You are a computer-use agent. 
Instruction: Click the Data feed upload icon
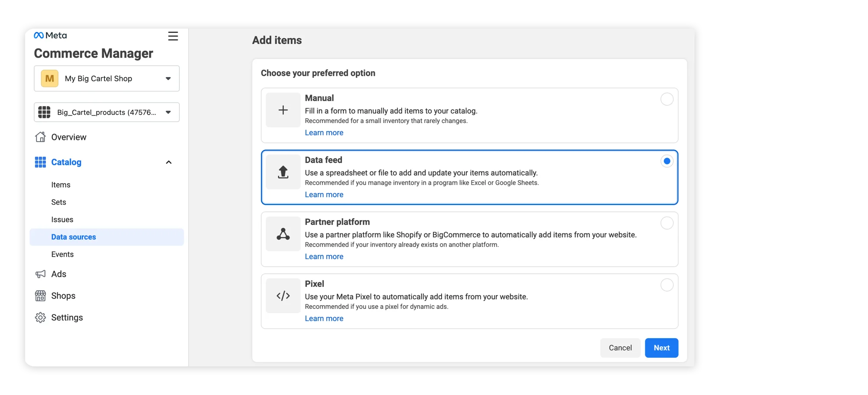(283, 172)
